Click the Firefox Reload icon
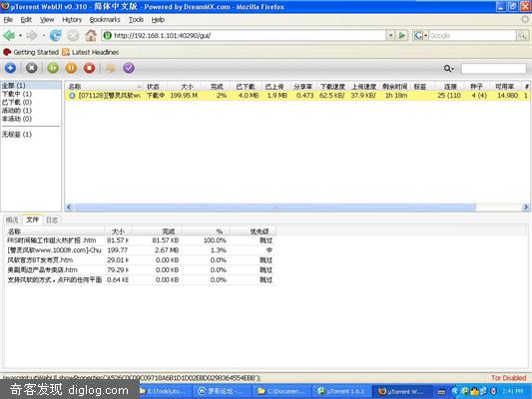The image size is (532, 399). 55,35
